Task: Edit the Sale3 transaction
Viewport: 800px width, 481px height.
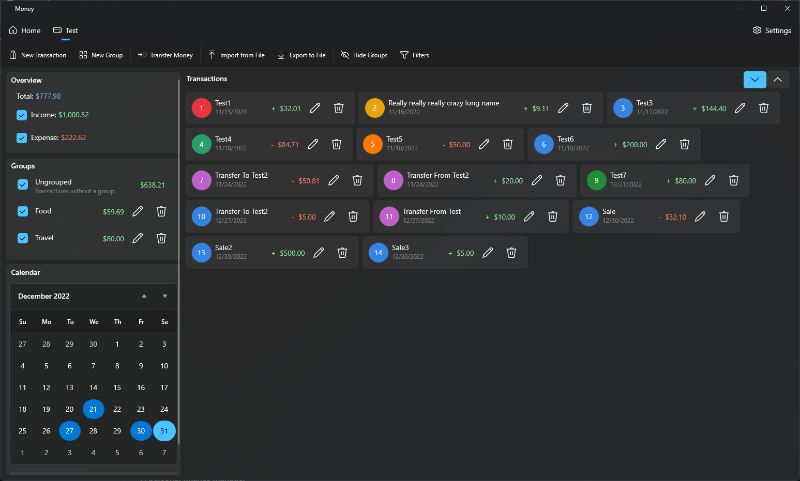Action: click(488, 253)
